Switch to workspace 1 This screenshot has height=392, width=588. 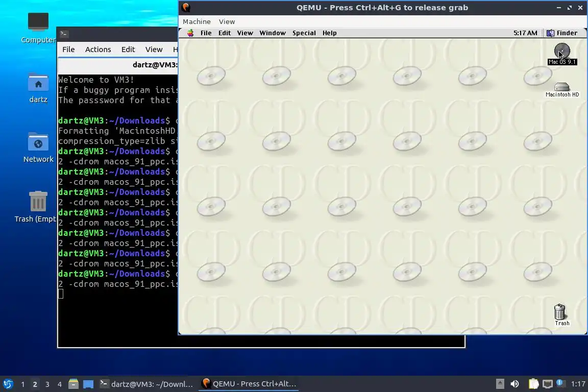click(x=23, y=384)
